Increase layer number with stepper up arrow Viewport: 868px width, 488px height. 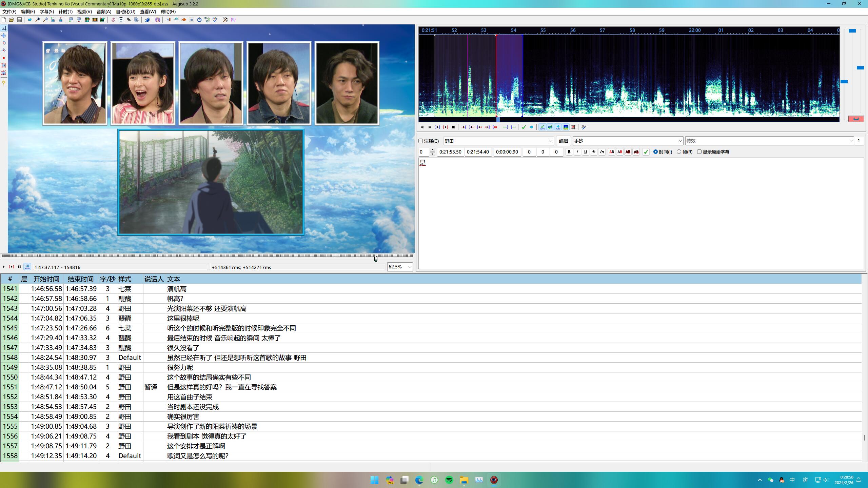click(x=432, y=150)
